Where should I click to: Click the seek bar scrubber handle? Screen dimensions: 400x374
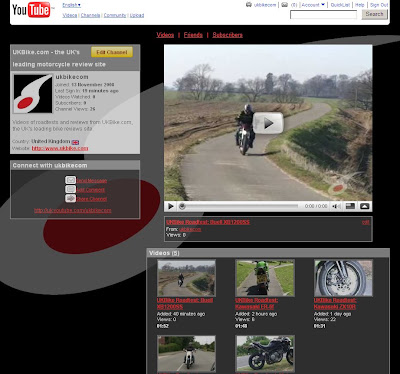182,206
